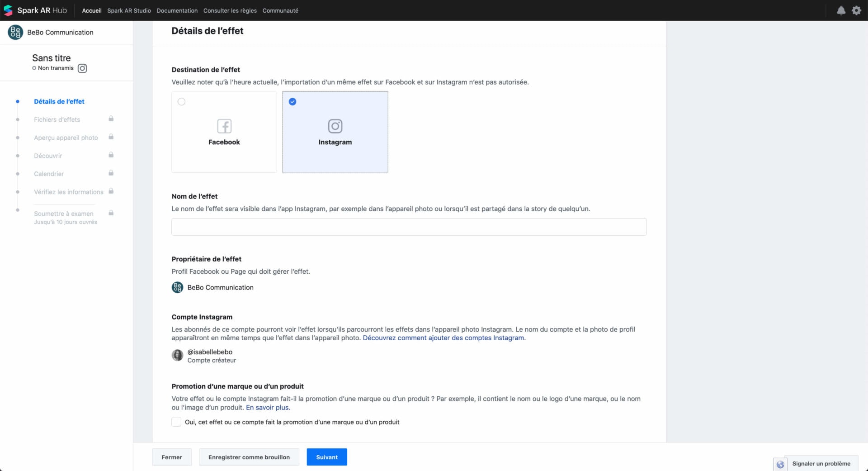Open the notifications bell
This screenshot has width=868, height=471.
coord(841,10)
